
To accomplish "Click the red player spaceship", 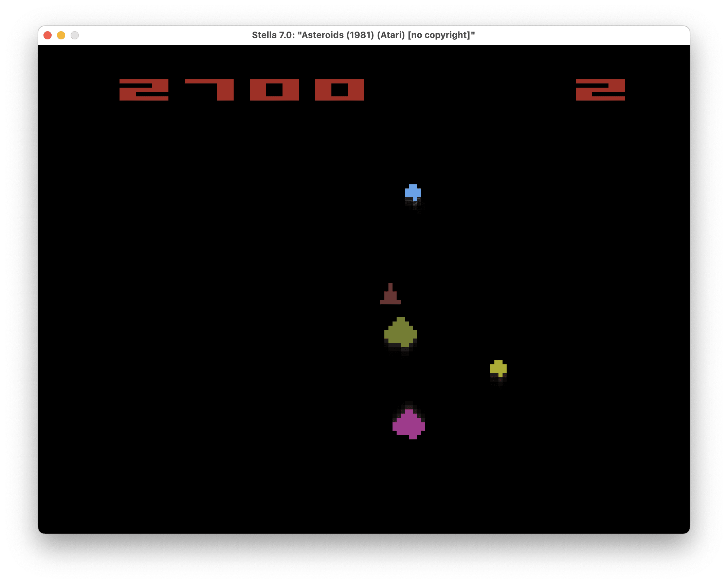I will pyautogui.click(x=390, y=296).
